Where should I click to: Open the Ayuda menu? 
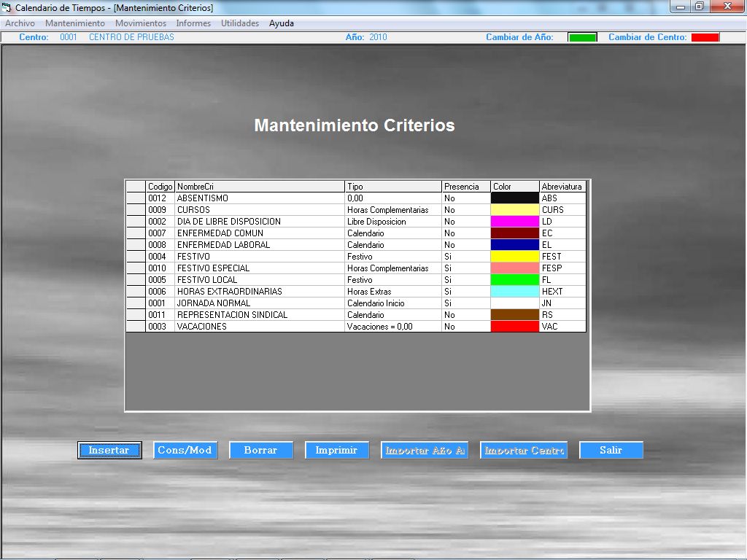(281, 23)
